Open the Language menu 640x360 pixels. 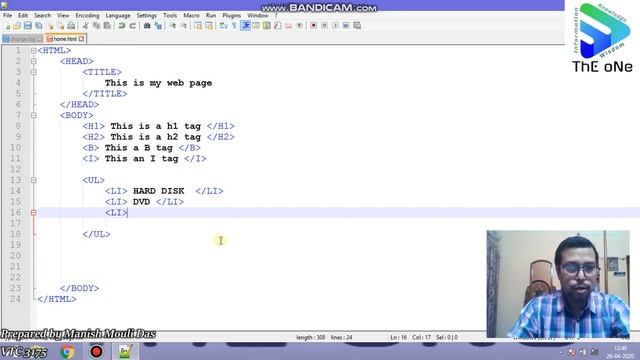[118, 16]
